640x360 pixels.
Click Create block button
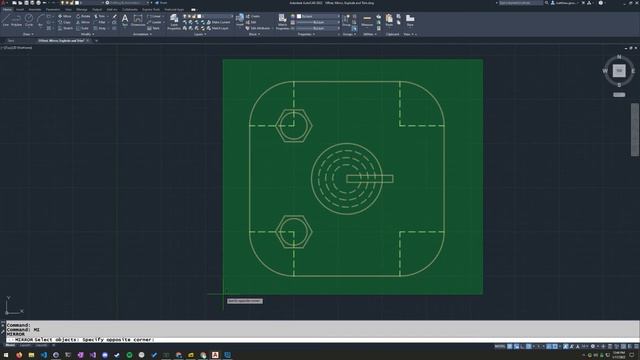pos(253,16)
